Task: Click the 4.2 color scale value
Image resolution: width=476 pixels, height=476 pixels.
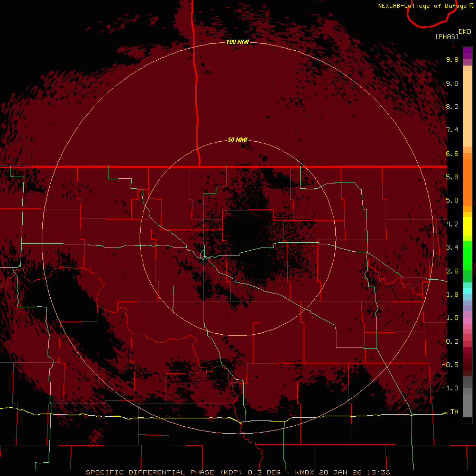Action: click(452, 224)
